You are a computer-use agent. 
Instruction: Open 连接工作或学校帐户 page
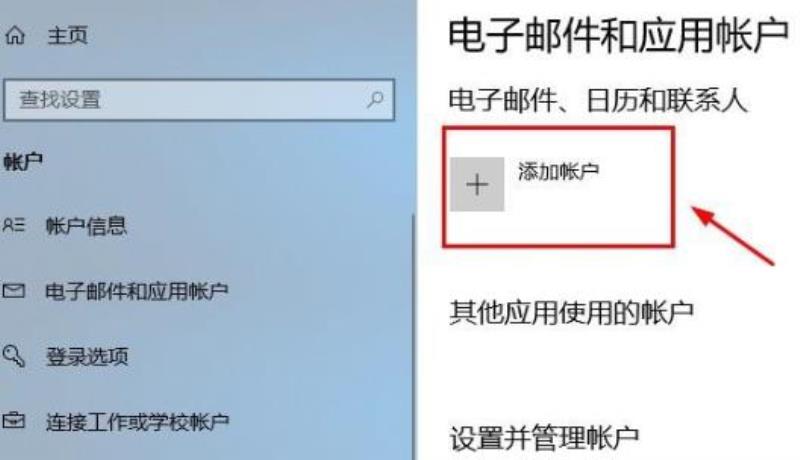click(138, 422)
